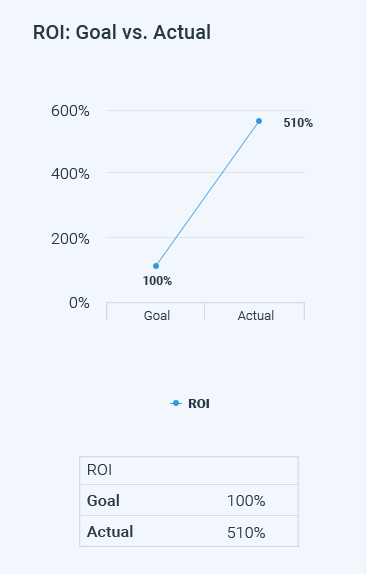Select the Actual row label in table
This screenshot has width=366, height=574.
click(x=110, y=532)
